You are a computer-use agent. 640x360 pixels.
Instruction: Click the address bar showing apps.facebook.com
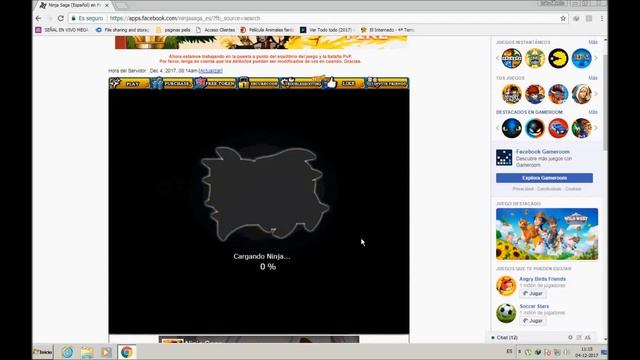314,18
